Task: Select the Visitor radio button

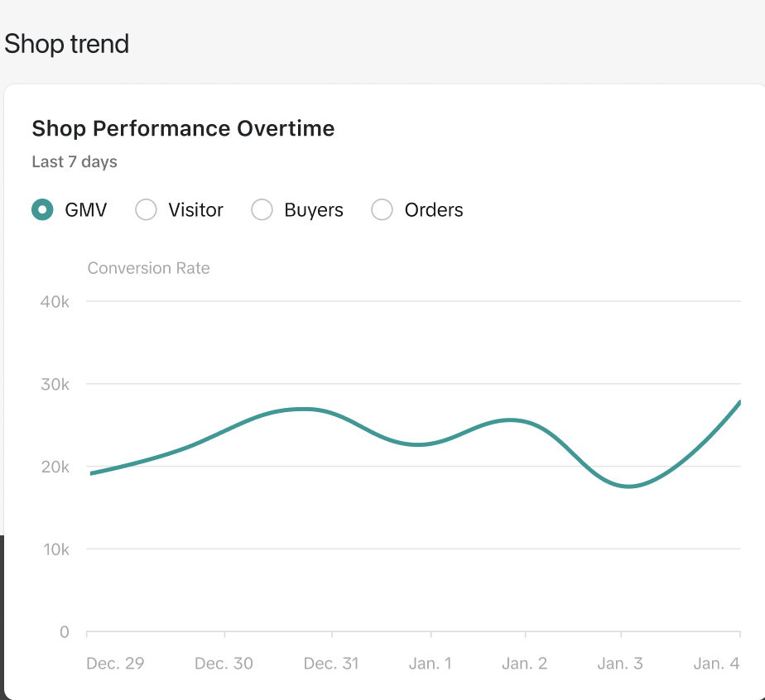Action: pos(146,209)
